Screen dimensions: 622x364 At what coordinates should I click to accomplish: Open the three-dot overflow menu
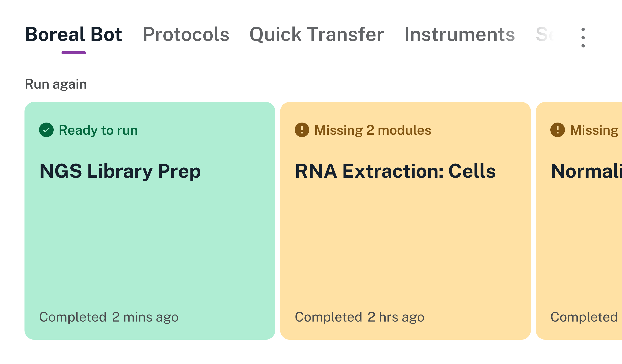(583, 37)
